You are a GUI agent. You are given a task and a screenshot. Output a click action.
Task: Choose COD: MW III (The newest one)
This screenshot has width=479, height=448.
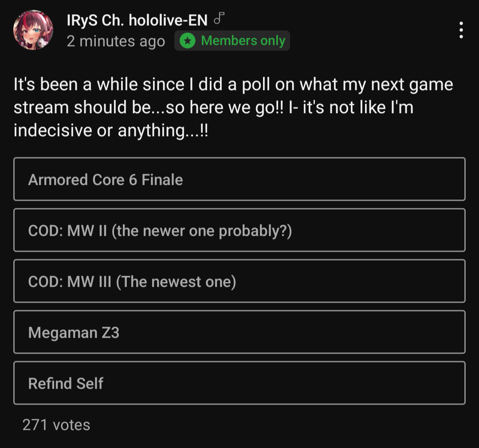[239, 281]
